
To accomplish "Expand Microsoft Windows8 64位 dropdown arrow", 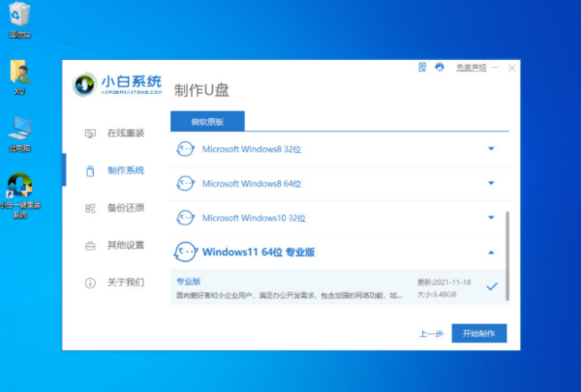I will (491, 183).
